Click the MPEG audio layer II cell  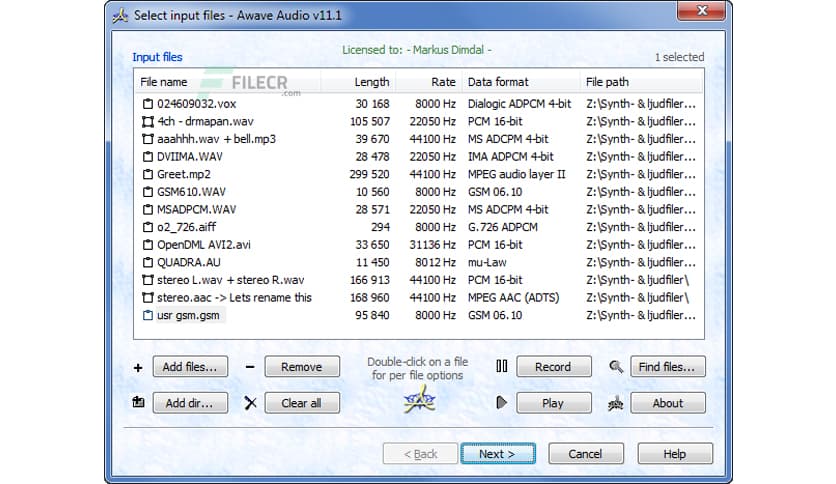coord(516,174)
